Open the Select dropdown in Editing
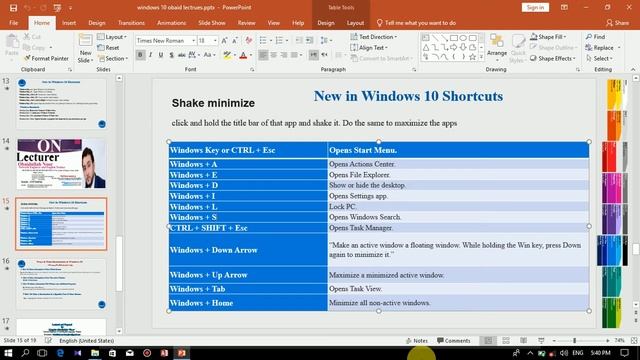Viewport: 640px width, 360px height. 599,58
